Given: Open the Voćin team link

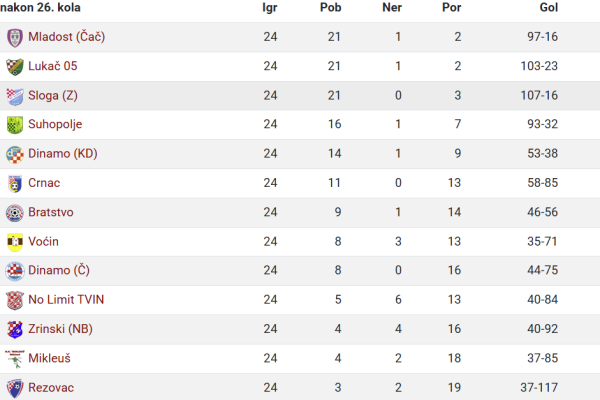Looking at the screenshot, I should tap(43, 242).
